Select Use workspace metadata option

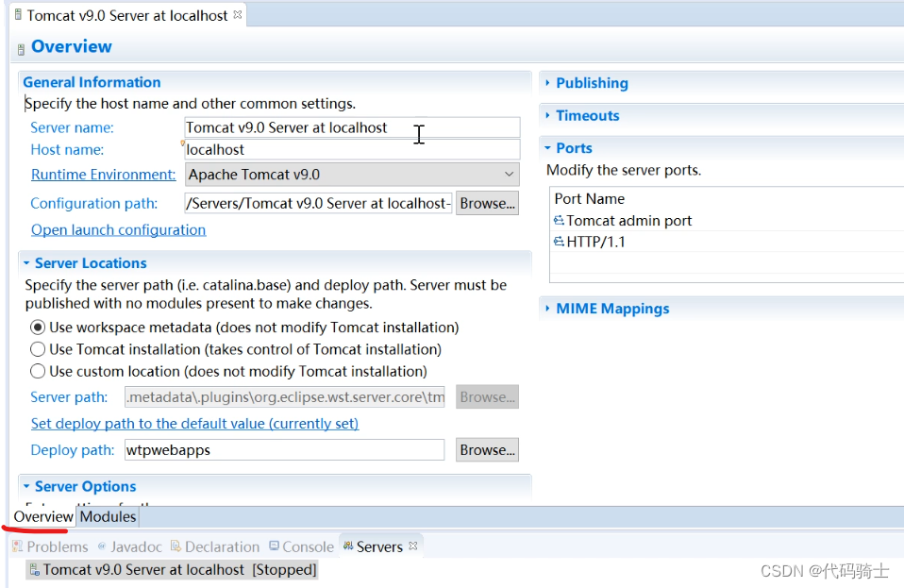(38, 328)
